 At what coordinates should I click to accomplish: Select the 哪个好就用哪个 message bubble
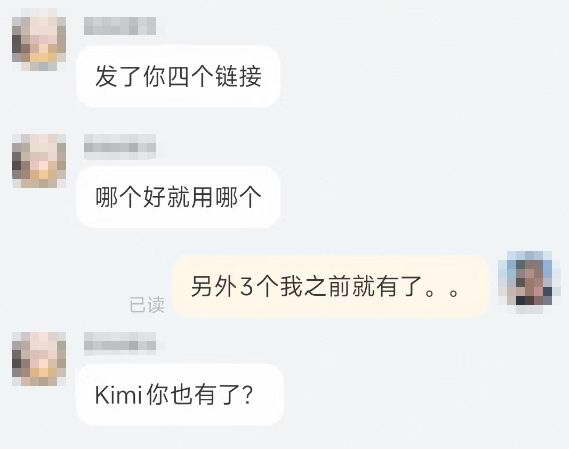[x=178, y=197]
